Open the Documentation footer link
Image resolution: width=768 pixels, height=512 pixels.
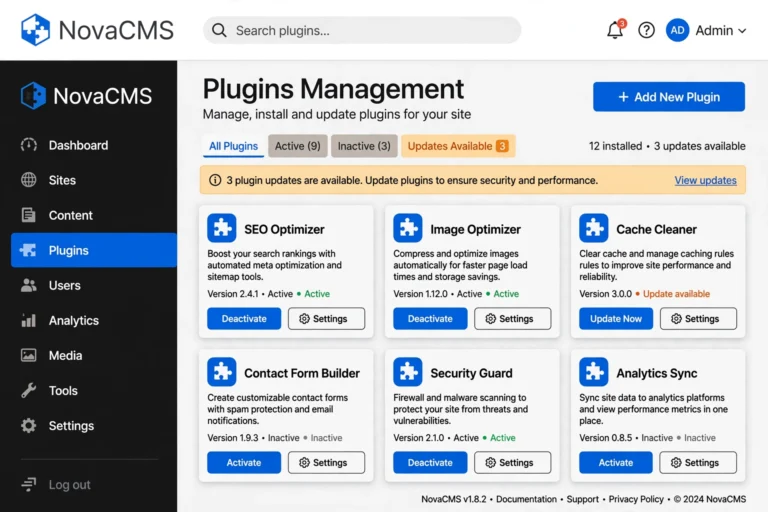[526, 499]
